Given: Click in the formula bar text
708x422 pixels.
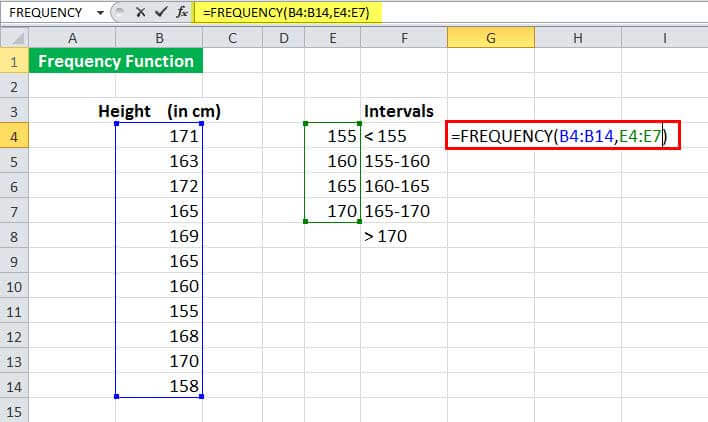Looking at the screenshot, I should tap(400, 14).
